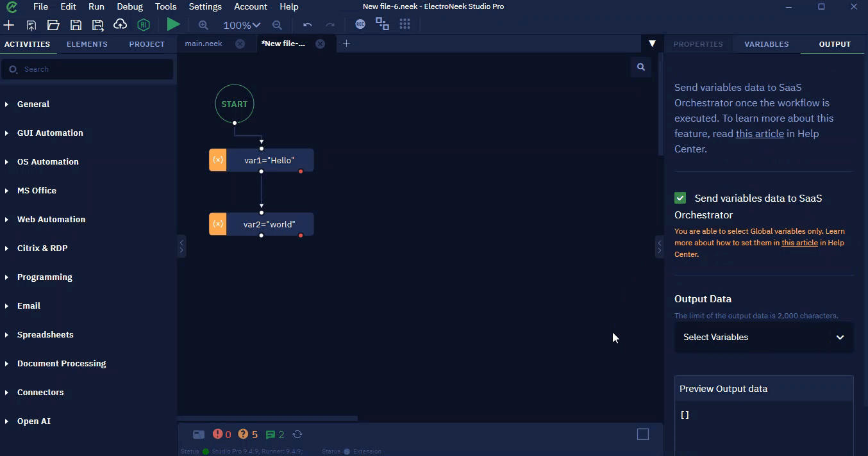Click the open folder icon
The image size is (868, 456).
(x=53, y=24)
